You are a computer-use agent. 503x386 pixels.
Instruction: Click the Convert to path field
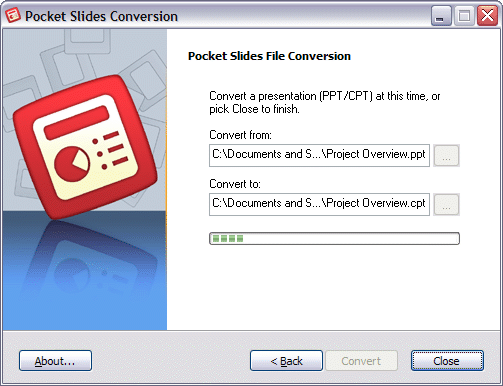[x=319, y=204]
